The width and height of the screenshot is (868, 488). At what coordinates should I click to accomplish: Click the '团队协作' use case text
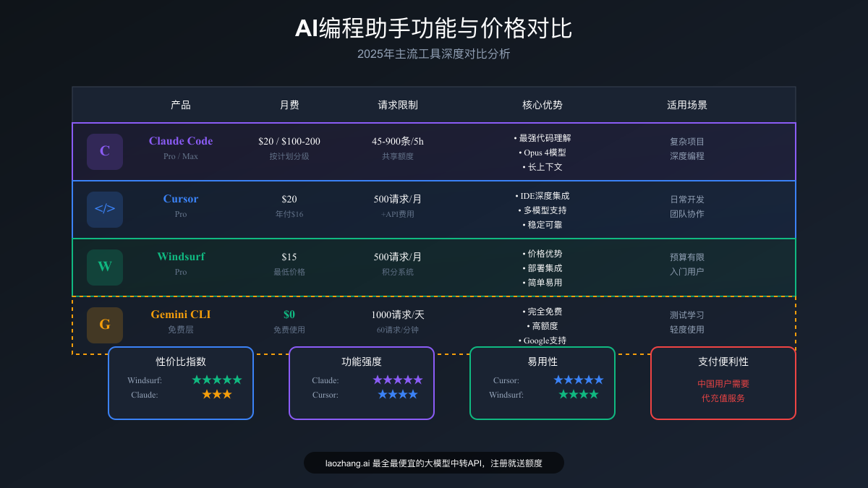687,214
